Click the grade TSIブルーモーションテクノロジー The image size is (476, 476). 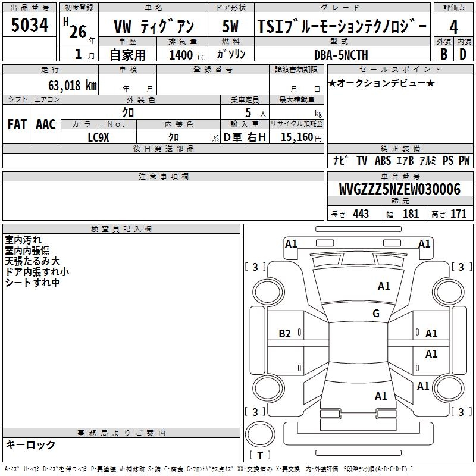342,26
